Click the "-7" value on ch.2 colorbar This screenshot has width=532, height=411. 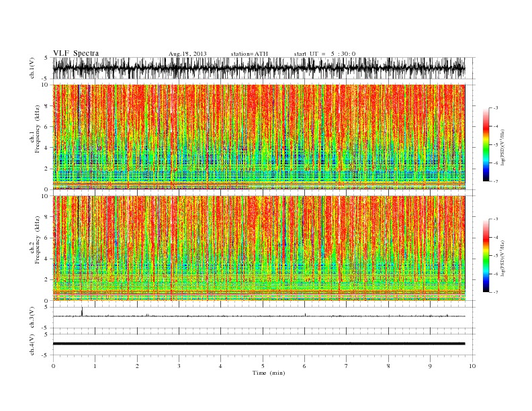click(x=495, y=292)
